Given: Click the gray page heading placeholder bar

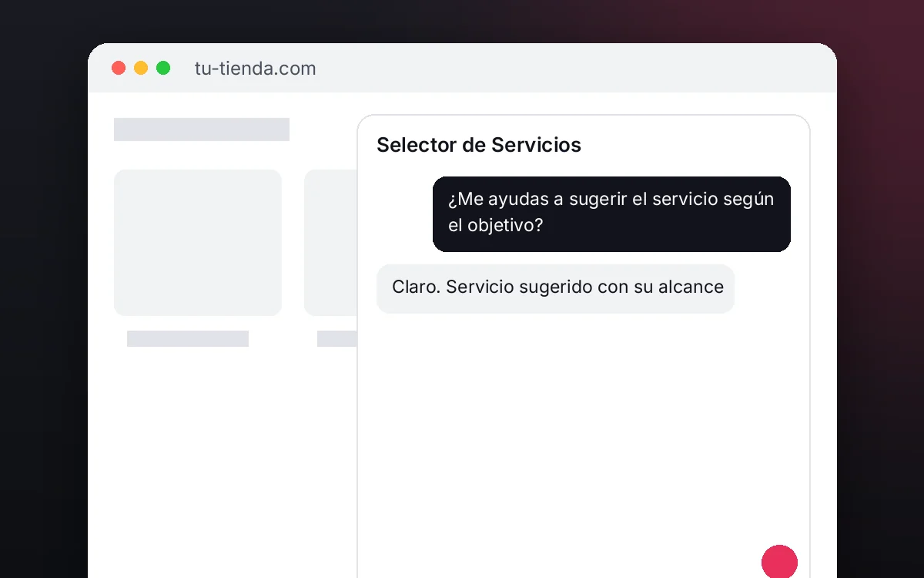Looking at the screenshot, I should (202, 129).
